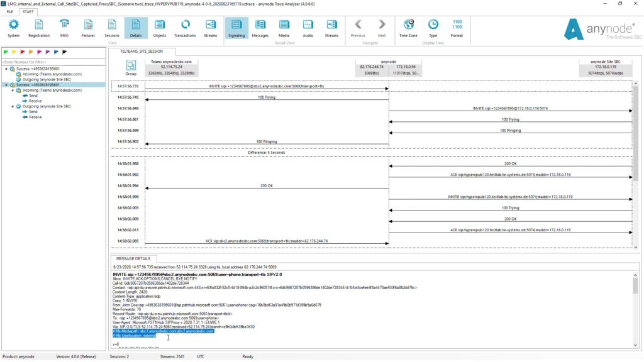Switch result view to Messages
The height and width of the screenshot is (362, 644).
tap(260, 28)
